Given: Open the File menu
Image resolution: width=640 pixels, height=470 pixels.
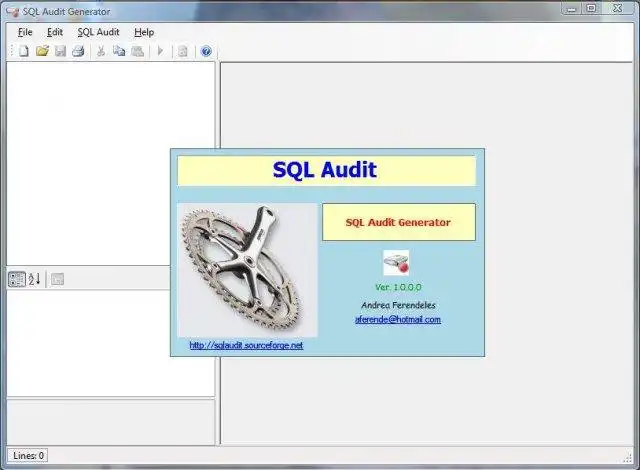Looking at the screenshot, I should click(x=25, y=32).
